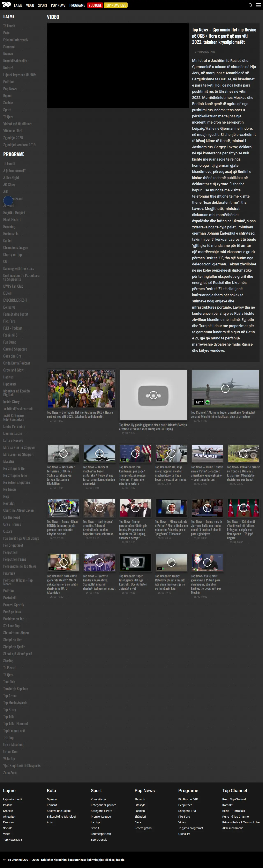The height and width of the screenshot is (868, 263).
Task: Play the Gjermania flet me Rusinë thumbnail
Action: point(81,389)
